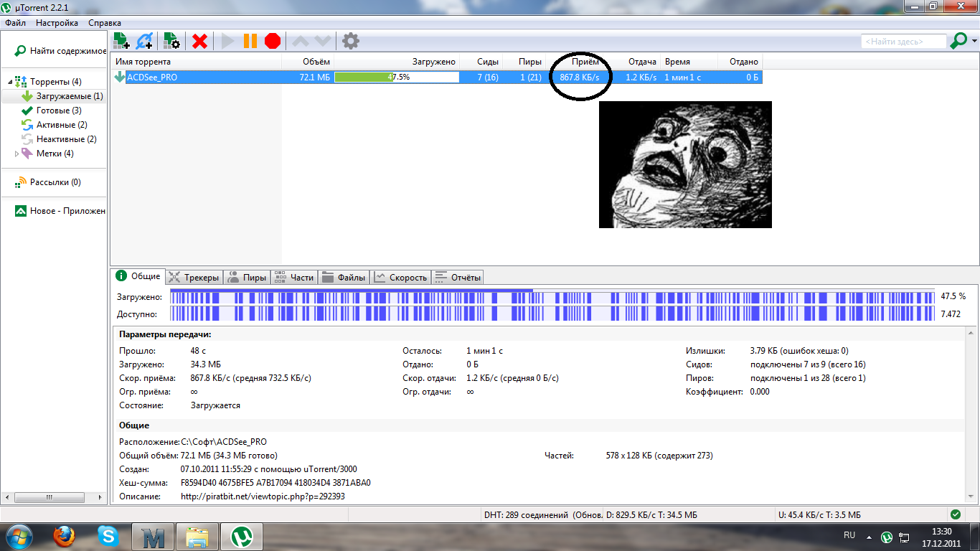Stop the torrent with red stop icon
980x551 pixels.
(273, 42)
